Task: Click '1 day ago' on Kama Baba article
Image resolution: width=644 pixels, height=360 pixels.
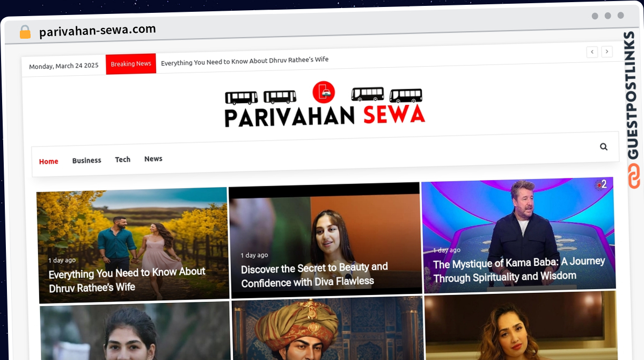Action: click(x=447, y=250)
